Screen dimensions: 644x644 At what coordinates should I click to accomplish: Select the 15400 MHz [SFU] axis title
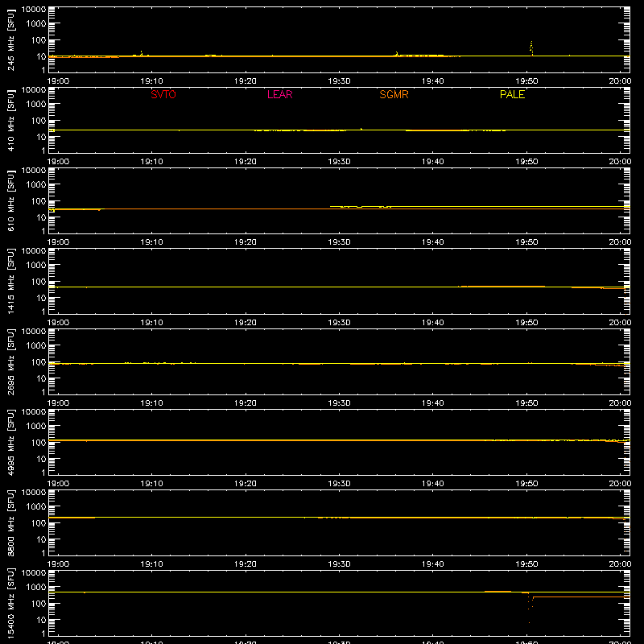(x=10, y=603)
